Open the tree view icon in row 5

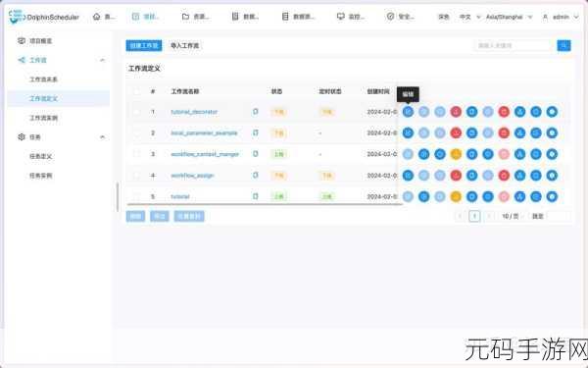pyautogui.click(x=519, y=196)
